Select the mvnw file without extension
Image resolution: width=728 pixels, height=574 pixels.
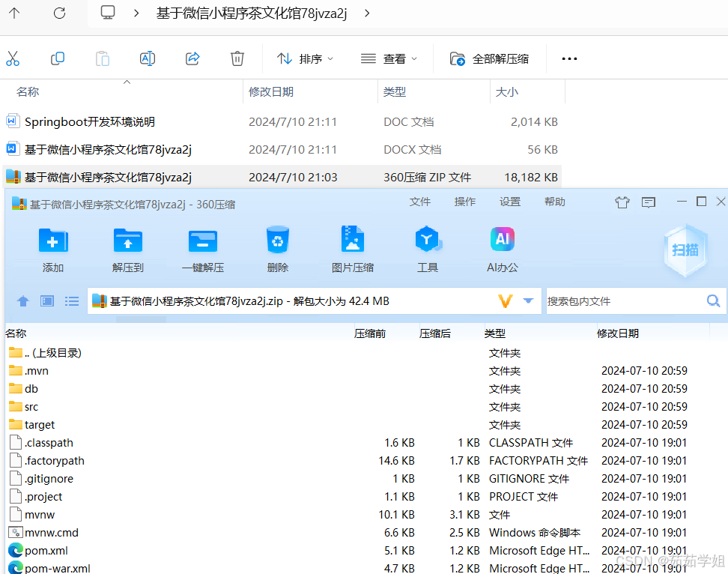pyautogui.click(x=31, y=515)
